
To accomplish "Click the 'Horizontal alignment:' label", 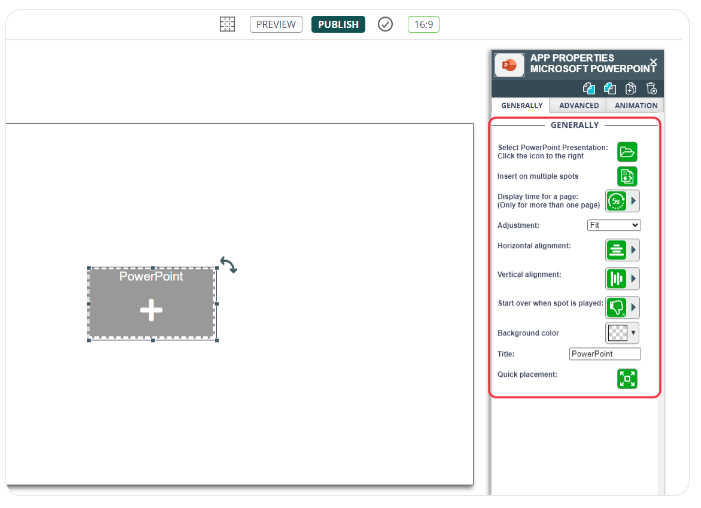I will click(x=534, y=246).
